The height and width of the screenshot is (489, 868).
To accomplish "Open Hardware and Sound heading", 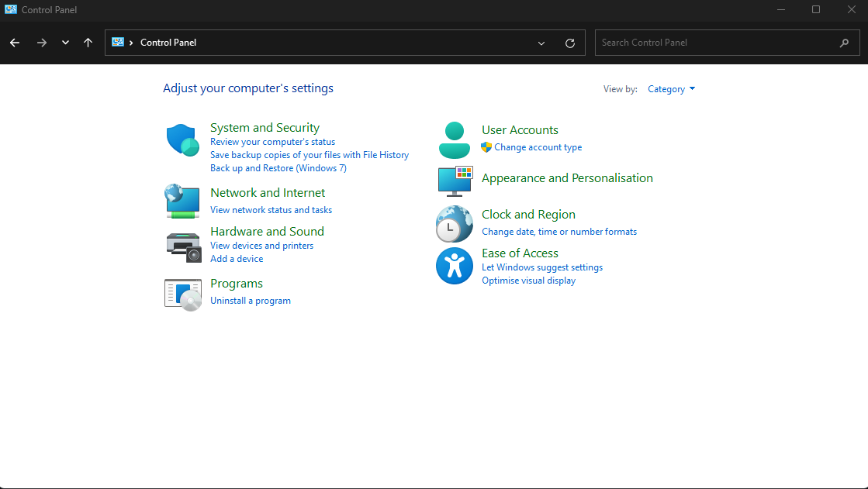I will (x=268, y=231).
